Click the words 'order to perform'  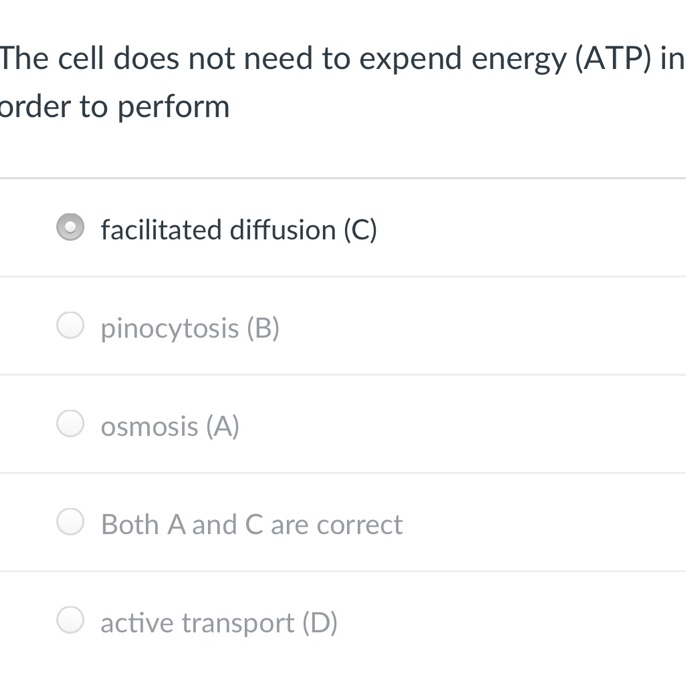click(x=115, y=107)
